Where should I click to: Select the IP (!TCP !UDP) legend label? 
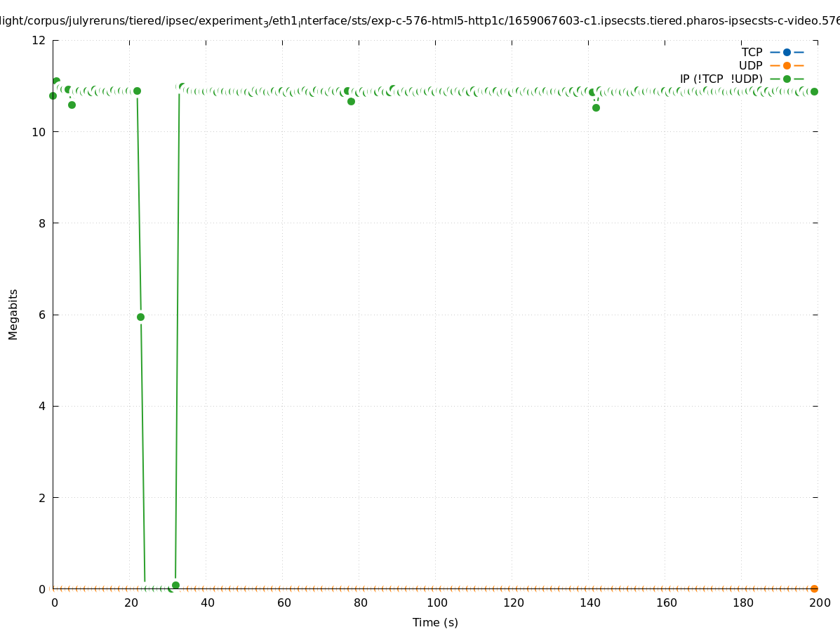pos(721,79)
